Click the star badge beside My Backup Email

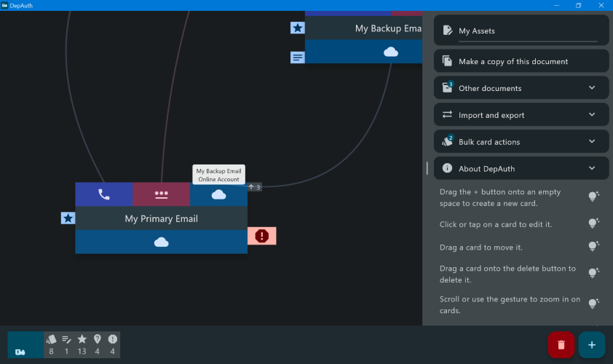point(297,28)
